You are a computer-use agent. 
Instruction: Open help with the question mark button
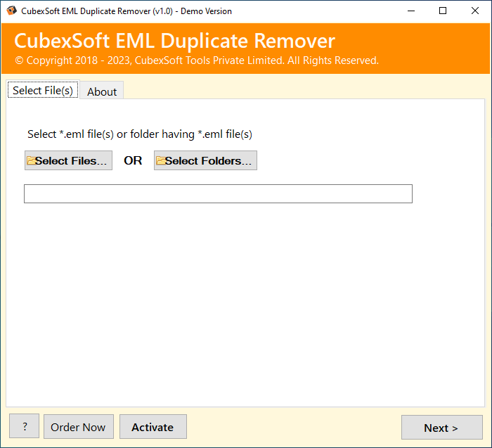point(24,426)
